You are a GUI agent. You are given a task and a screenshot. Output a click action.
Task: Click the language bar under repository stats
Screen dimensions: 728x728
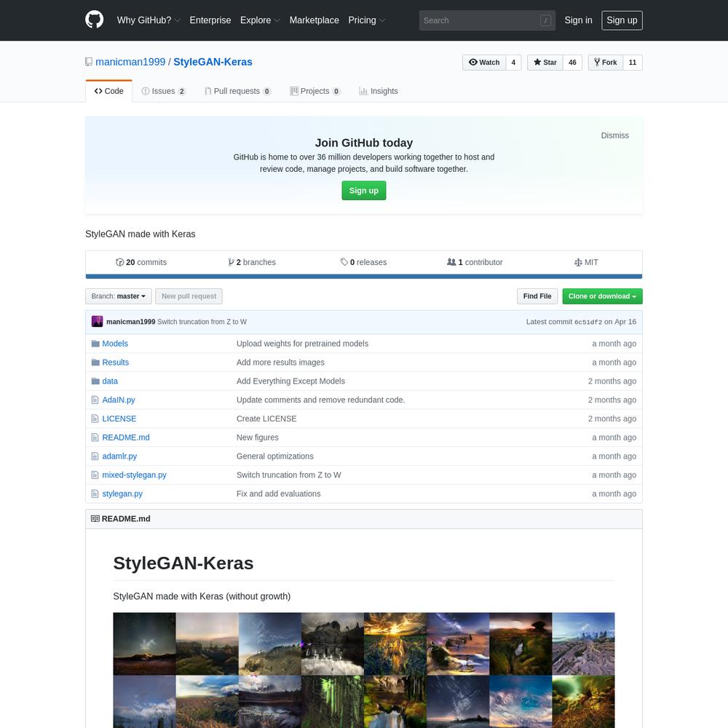point(363,276)
